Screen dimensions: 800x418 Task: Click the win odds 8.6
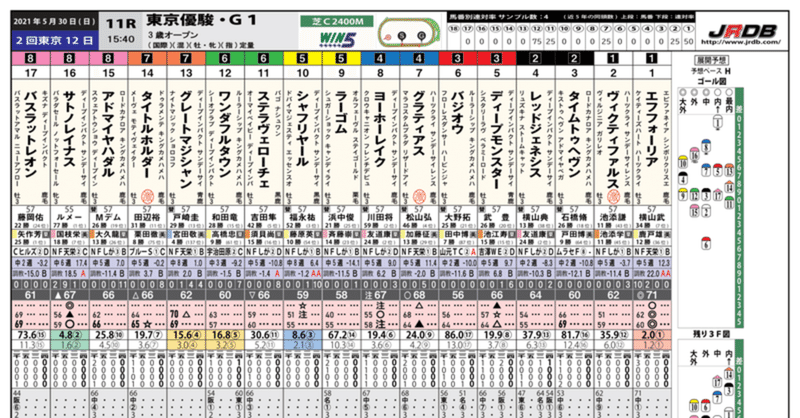pyautogui.click(x=298, y=335)
